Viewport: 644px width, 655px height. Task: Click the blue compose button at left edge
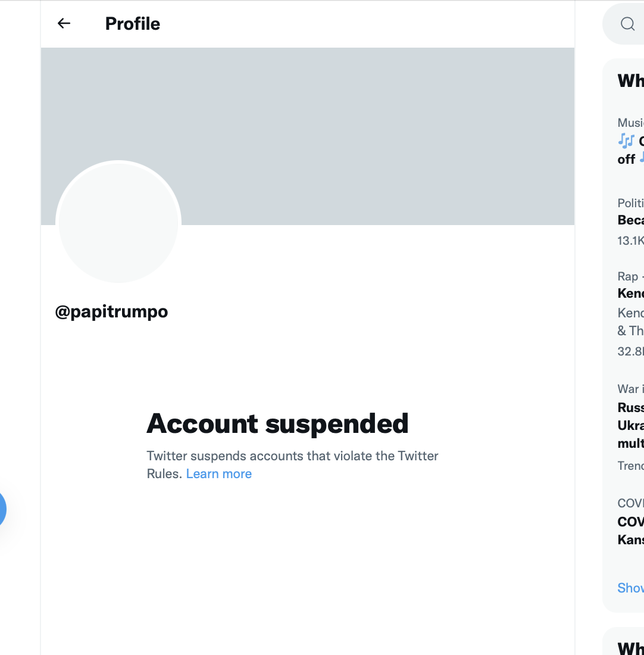tap(2, 509)
